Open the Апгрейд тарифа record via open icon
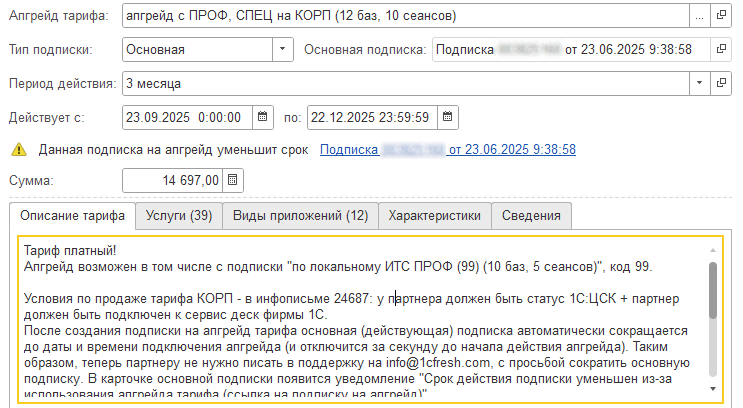Image resolution: width=743 pixels, height=408 pixels. 721,16
